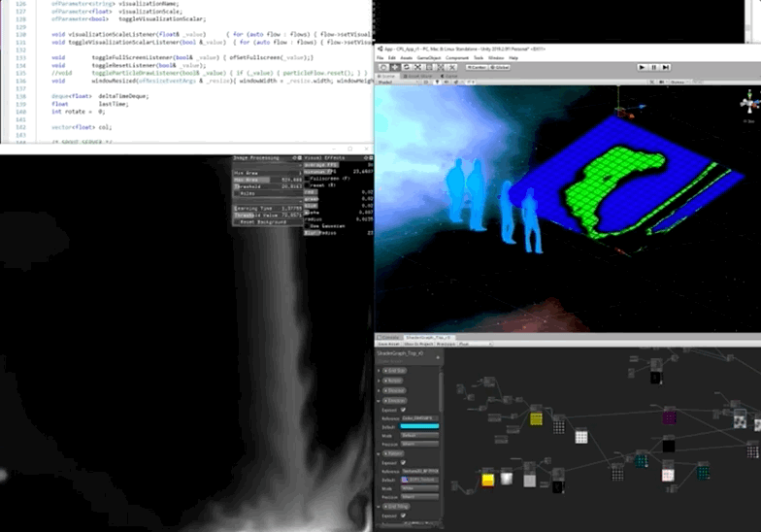Collapse the Pattern blackboard property

[x=379, y=454]
